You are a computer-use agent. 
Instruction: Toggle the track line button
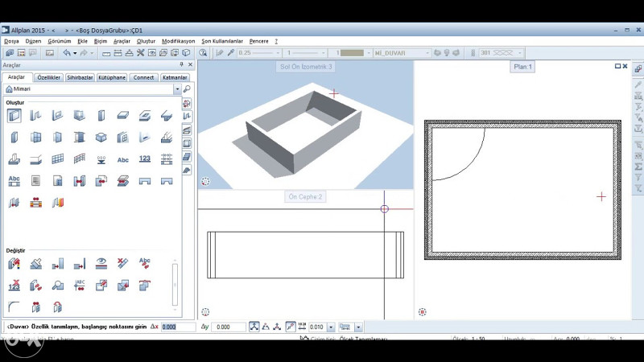(x=291, y=327)
